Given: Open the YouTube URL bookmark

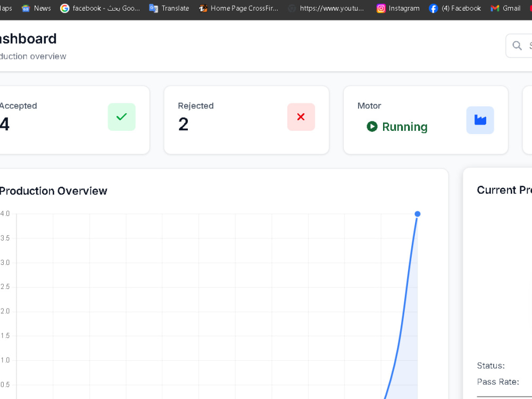Looking at the screenshot, I should click(326, 8).
